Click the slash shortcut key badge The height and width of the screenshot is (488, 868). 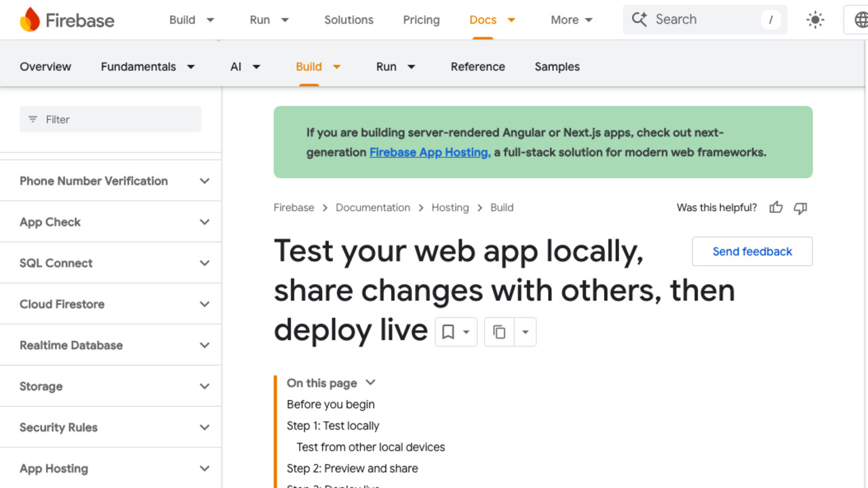pyautogui.click(x=770, y=20)
